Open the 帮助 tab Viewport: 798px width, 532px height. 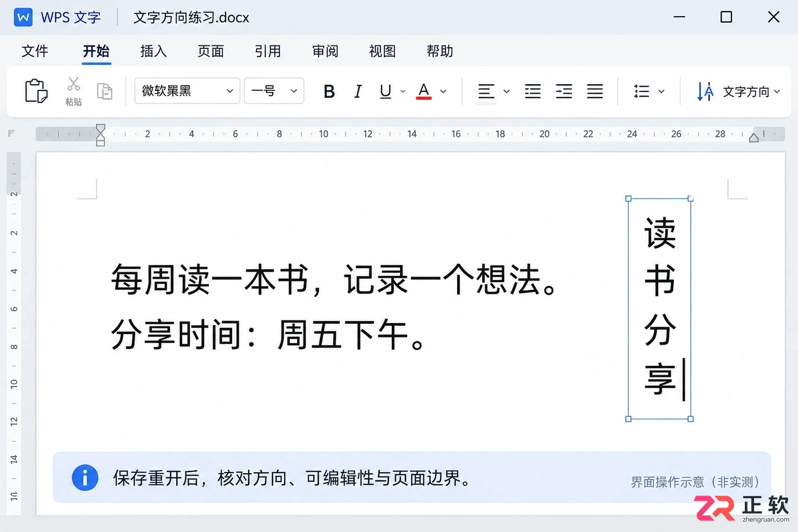coord(440,51)
